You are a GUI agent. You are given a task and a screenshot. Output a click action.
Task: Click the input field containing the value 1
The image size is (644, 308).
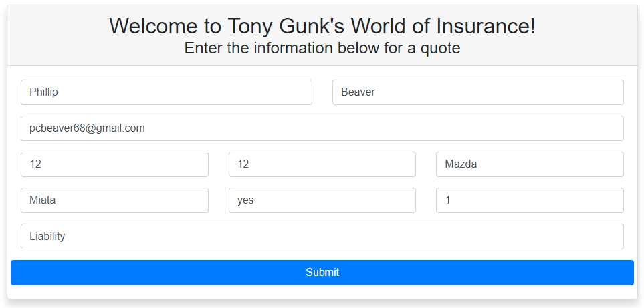click(530, 200)
